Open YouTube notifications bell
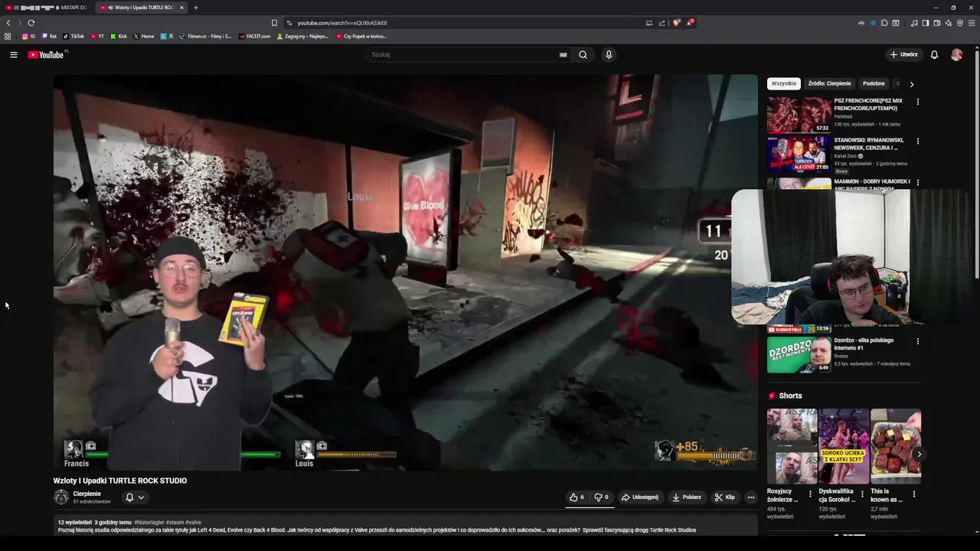980x551 pixels. click(934, 54)
